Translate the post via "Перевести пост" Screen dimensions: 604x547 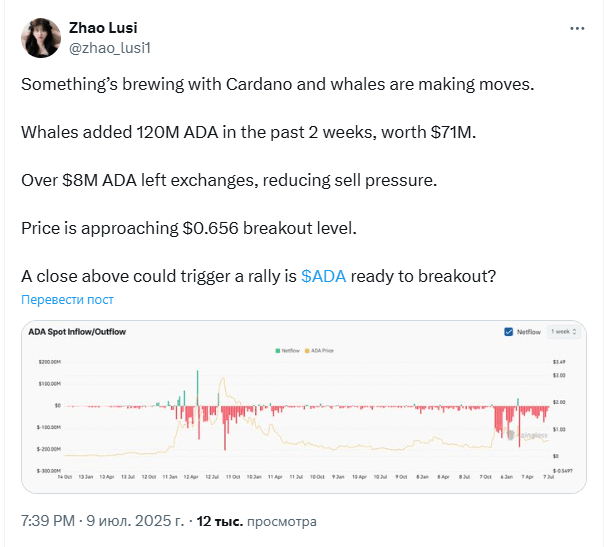coord(67,299)
